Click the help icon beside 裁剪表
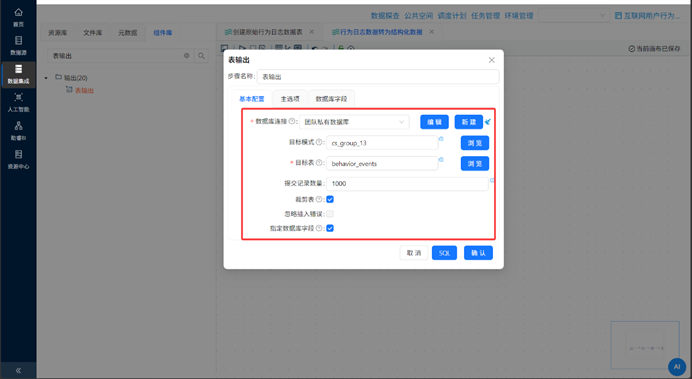The height and width of the screenshot is (379, 692). (319, 199)
